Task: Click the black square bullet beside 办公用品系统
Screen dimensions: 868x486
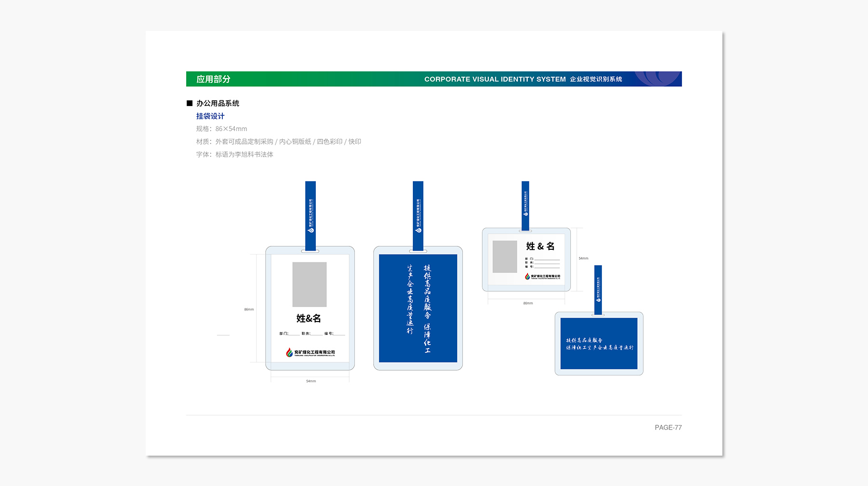Action: coord(190,103)
